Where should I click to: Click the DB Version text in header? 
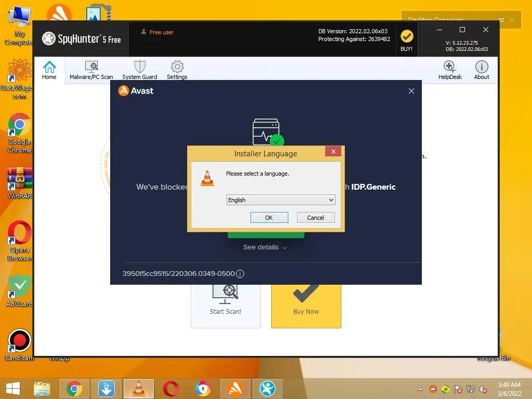pos(353,31)
